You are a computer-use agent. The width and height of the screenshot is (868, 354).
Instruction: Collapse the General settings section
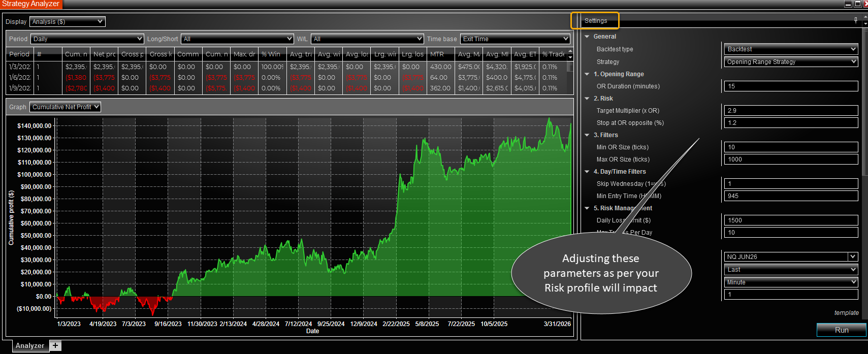pyautogui.click(x=587, y=37)
